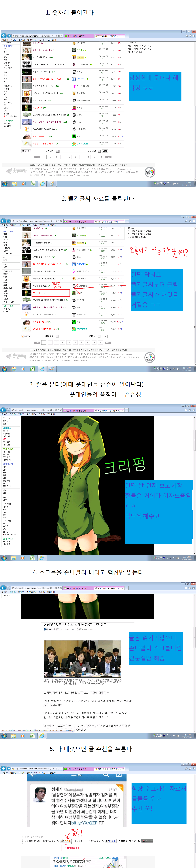
Task: Close the '행복한 유머' tab in step 1
Action: (123, 36)
